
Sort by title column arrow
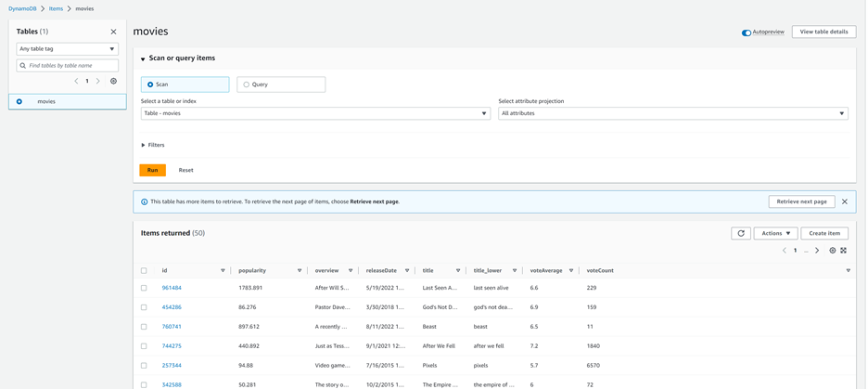coord(458,270)
